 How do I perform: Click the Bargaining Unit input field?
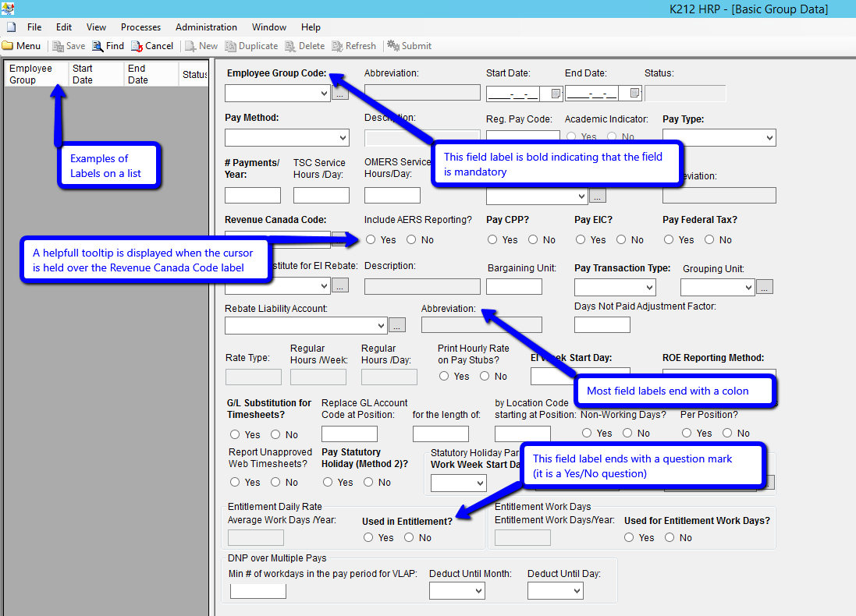pyautogui.click(x=514, y=286)
